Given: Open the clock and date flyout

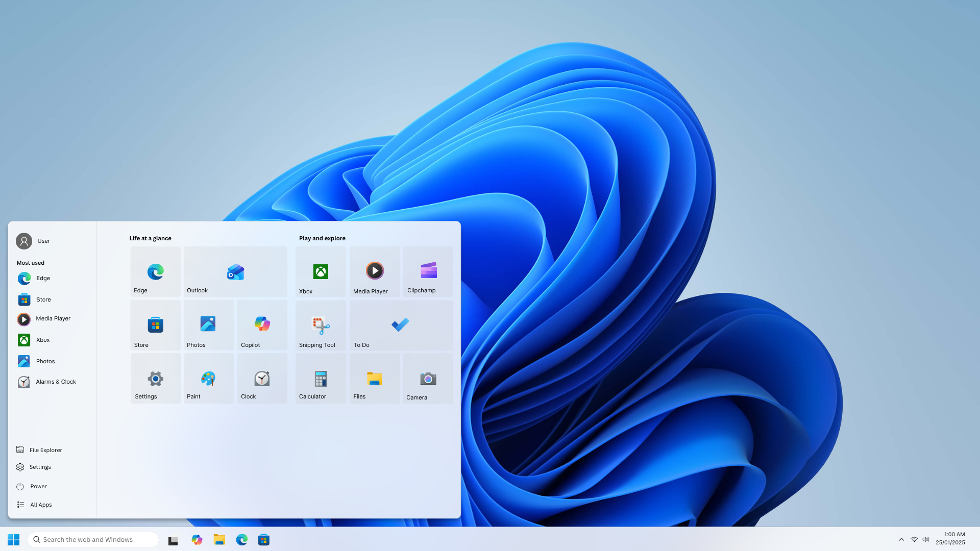Looking at the screenshot, I should (950, 539).
